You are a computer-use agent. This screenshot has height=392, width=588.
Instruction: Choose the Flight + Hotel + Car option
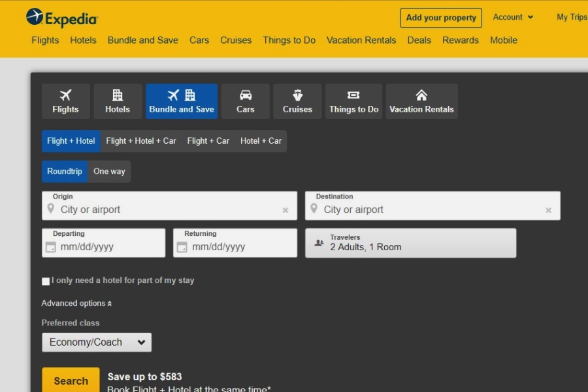[141, 141]
